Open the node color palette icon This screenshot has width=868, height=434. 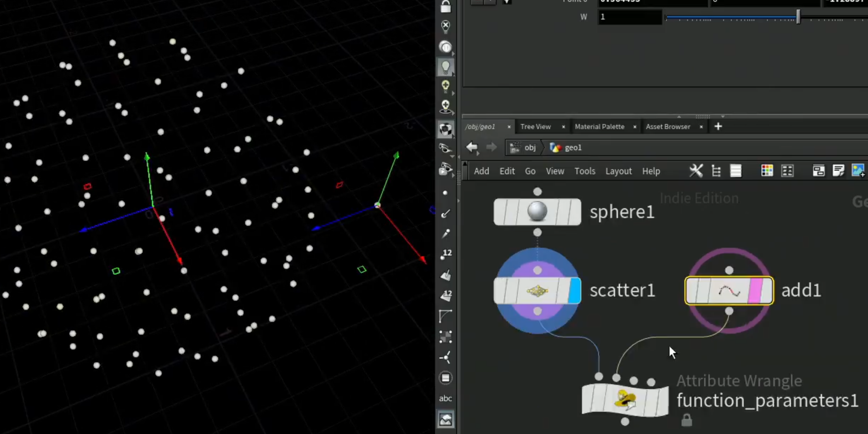767,171
